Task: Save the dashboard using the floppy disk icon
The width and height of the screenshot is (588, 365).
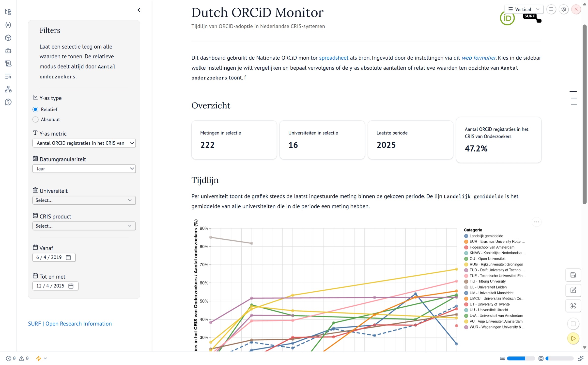Action: click(573, 275)
